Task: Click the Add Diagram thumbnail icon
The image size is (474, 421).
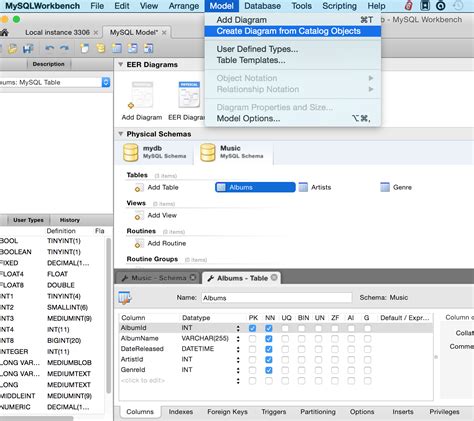Action: tap(142, 95)
